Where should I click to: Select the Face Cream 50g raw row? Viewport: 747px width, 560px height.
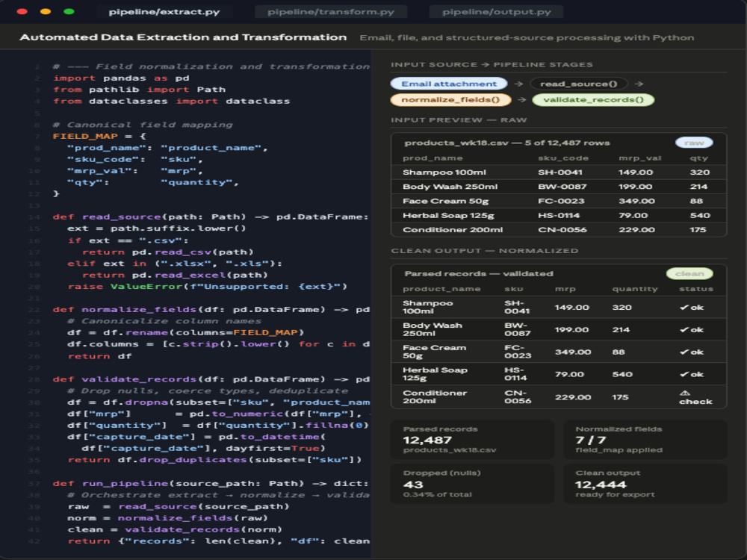(x=559, y=201)
